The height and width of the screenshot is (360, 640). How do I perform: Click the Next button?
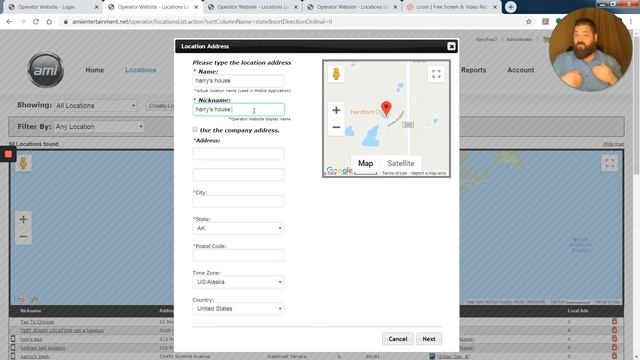pyautogui.click(x=429, y=339)
